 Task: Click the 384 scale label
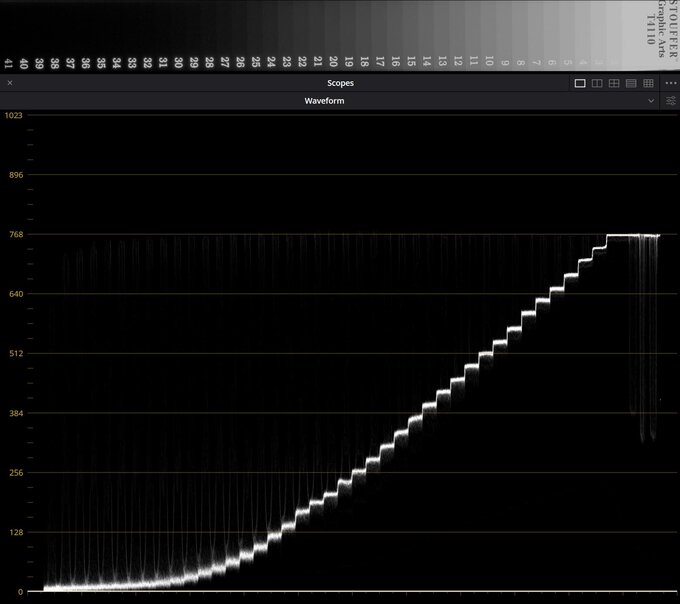(16, 413)
